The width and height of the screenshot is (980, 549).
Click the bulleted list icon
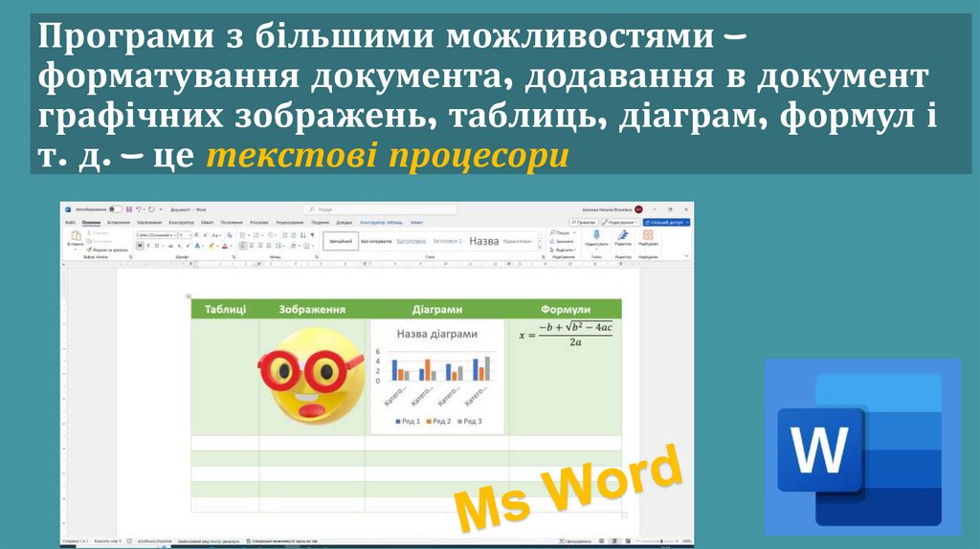click(242, 235)
